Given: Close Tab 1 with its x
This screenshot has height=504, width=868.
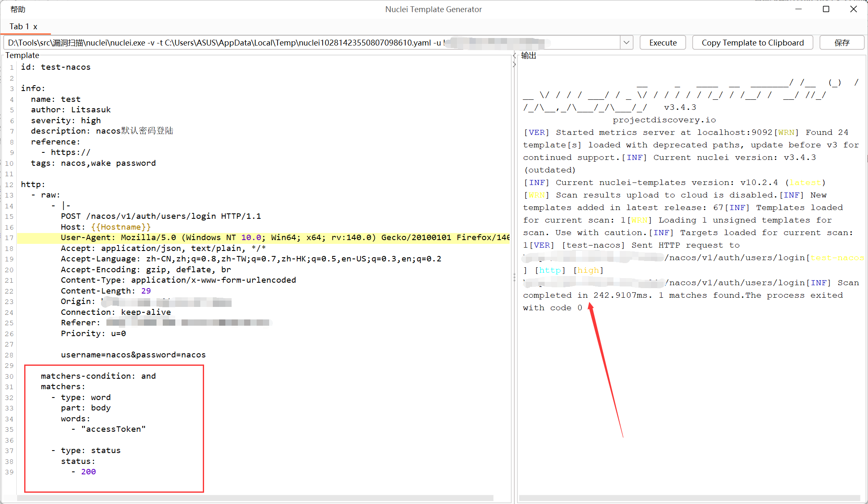Looking at the screenshot, I should (x=35, y=27).
